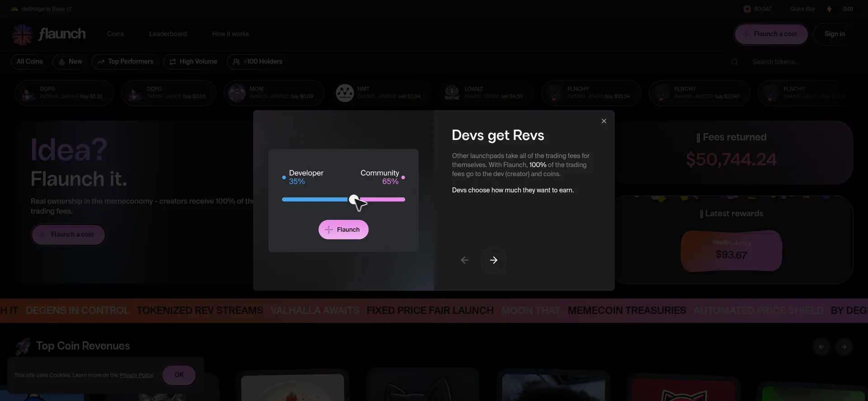This screenshot has height=401, width=868.
Task: Click the people icon on >100 Holders
Action: pos(236,62)
